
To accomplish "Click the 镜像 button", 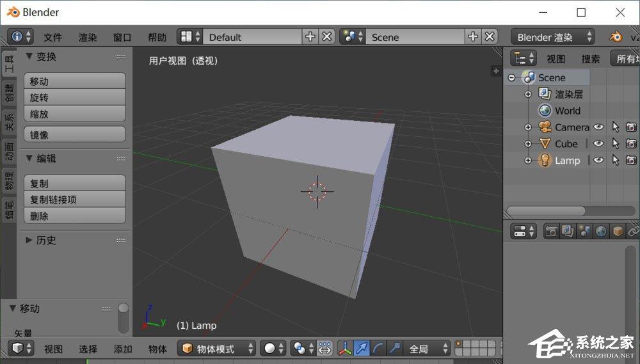I will (75, 134).
